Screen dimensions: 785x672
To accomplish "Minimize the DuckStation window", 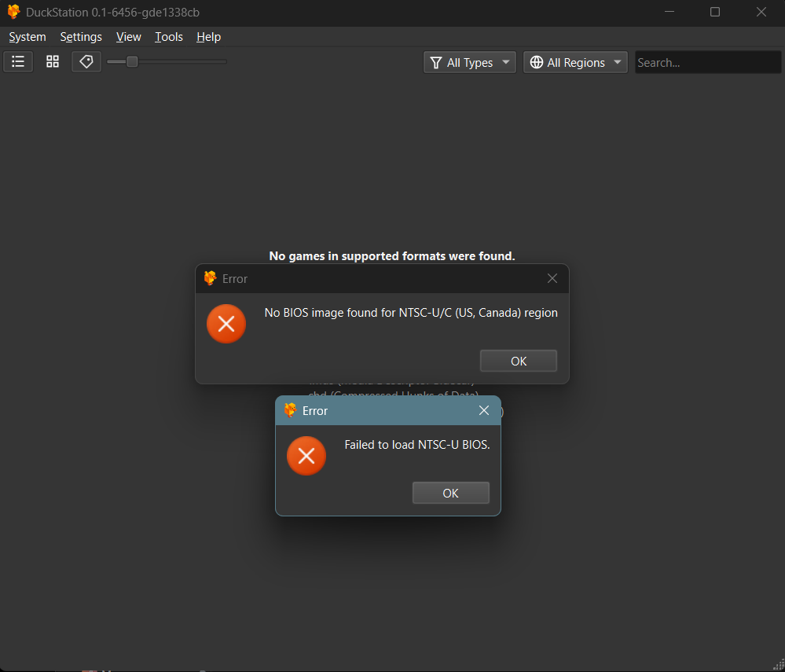I will point(669,12).
